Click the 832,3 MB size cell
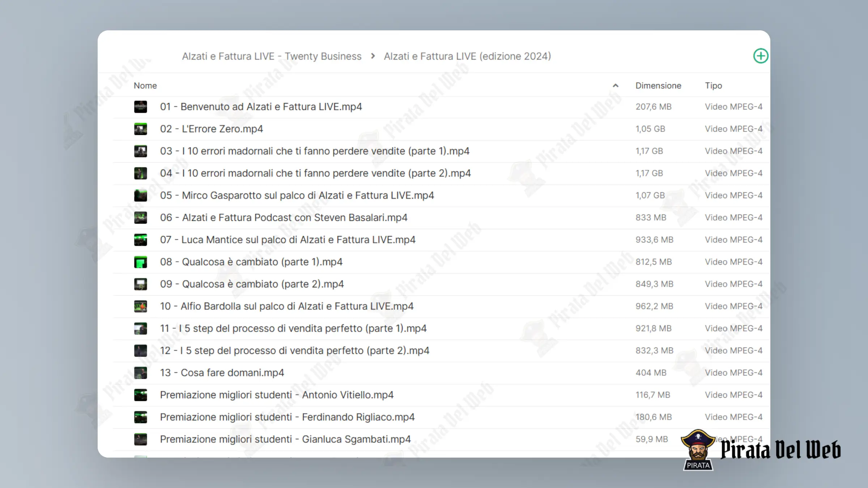The width and height of the screenshot is (868, 488). (x=654, y=351)
